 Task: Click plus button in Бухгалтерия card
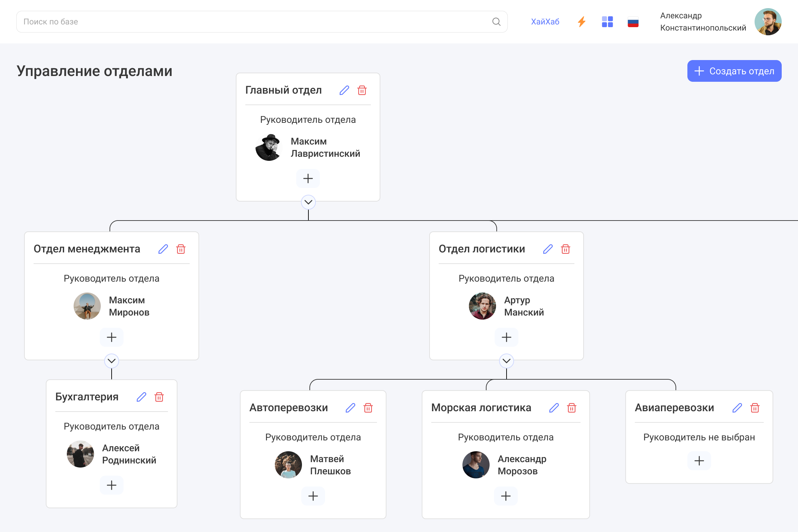coord(112,485)
